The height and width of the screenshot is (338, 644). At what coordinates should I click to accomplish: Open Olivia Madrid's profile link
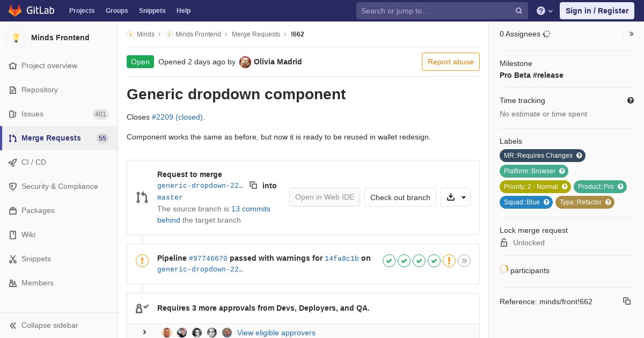(277, 62)
